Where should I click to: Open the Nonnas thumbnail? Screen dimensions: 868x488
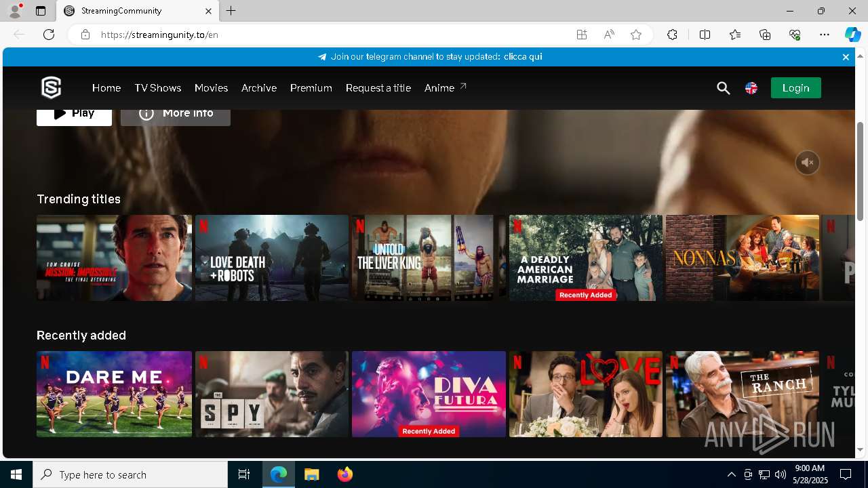[x=743, y=258]
